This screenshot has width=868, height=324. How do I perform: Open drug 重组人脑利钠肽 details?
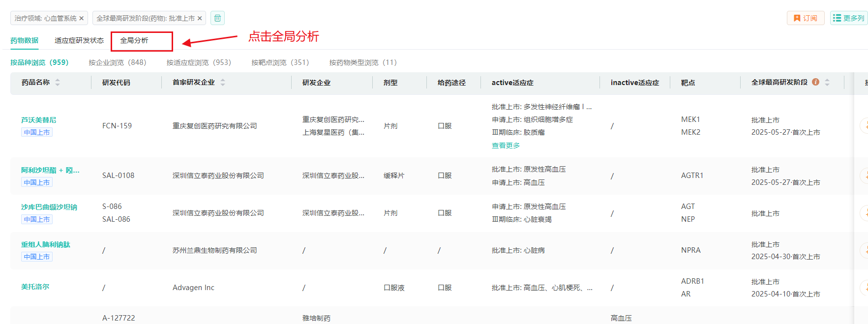pyautogui.click(x=46, y=244)
